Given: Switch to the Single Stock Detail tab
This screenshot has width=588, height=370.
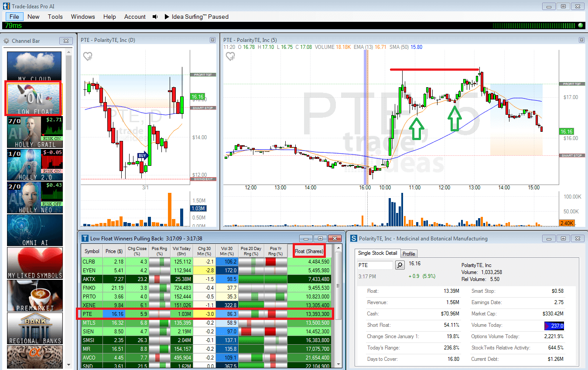Looking at the screenshot, I should pyautogui.click(x=378, y=253).
